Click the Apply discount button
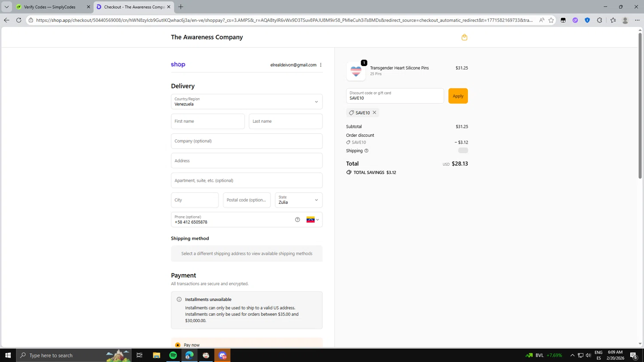Viewport: 644px width, 362px height. click(458, 96)
